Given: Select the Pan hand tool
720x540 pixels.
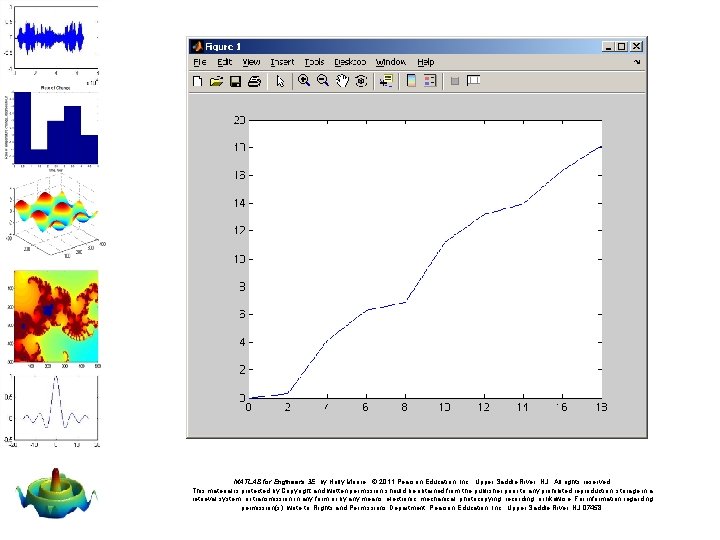Looking at the screenshot, I should [342, 81].
